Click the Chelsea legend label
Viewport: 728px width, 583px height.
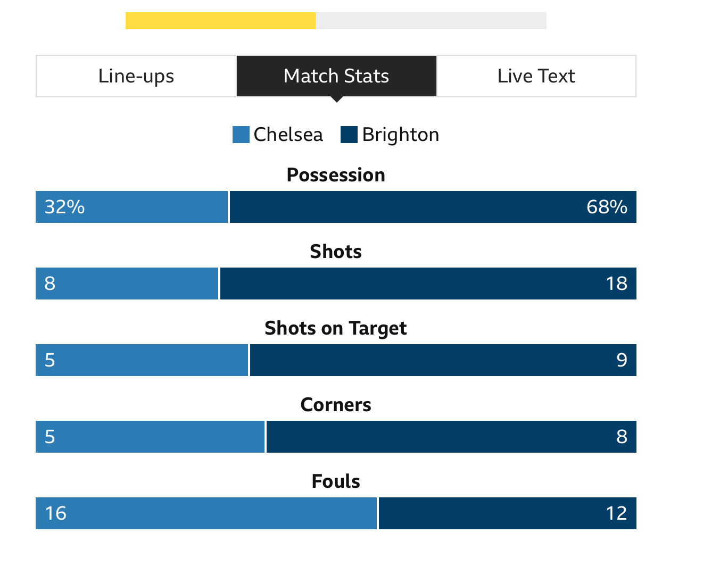288,135
